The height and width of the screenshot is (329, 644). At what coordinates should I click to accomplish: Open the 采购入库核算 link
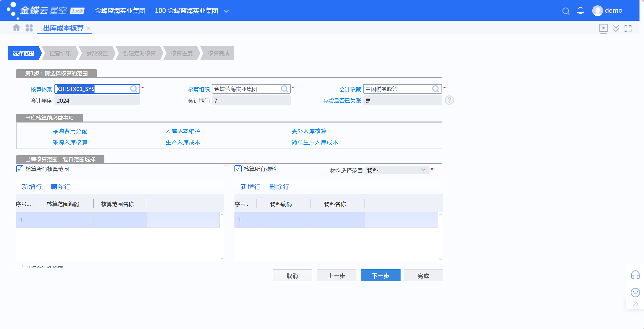(70, 142)
